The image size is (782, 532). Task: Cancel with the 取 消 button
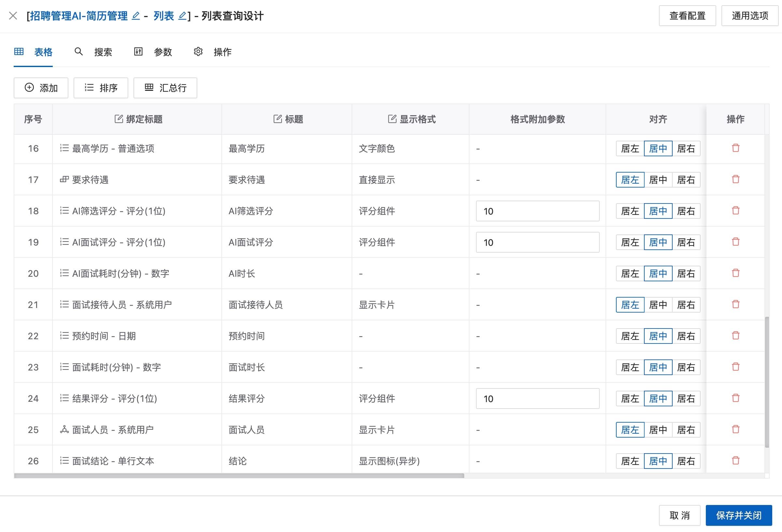pos(679,515)
